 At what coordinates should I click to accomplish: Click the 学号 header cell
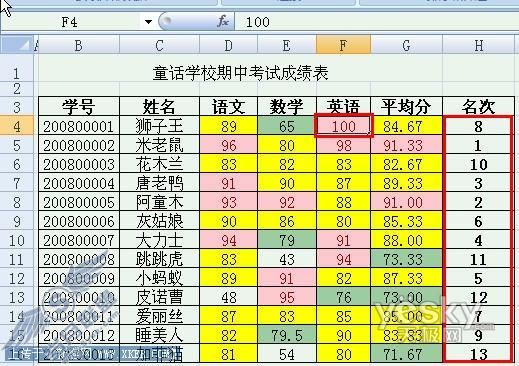[79, 106]
